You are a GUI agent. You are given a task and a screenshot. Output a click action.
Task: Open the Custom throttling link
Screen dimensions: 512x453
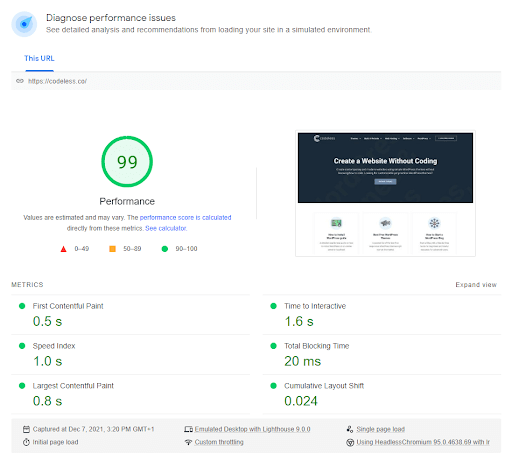(x=219, y=442)
